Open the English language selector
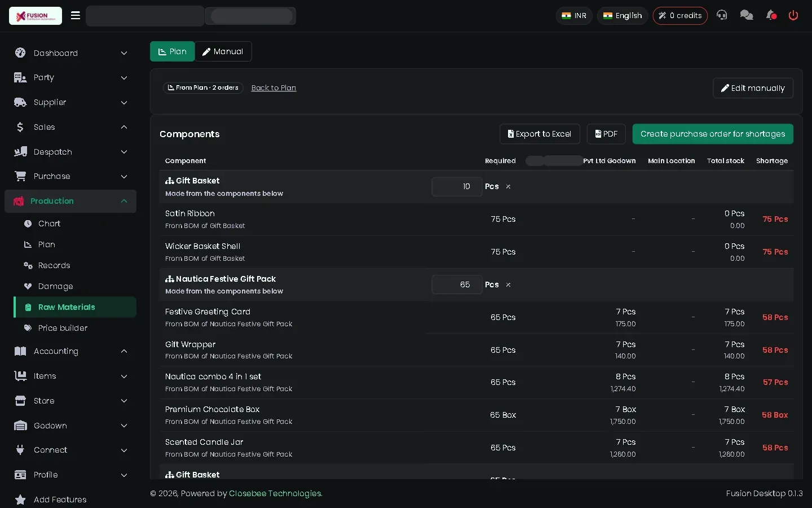This screenshot has width=812, height=508. [623, 16]
